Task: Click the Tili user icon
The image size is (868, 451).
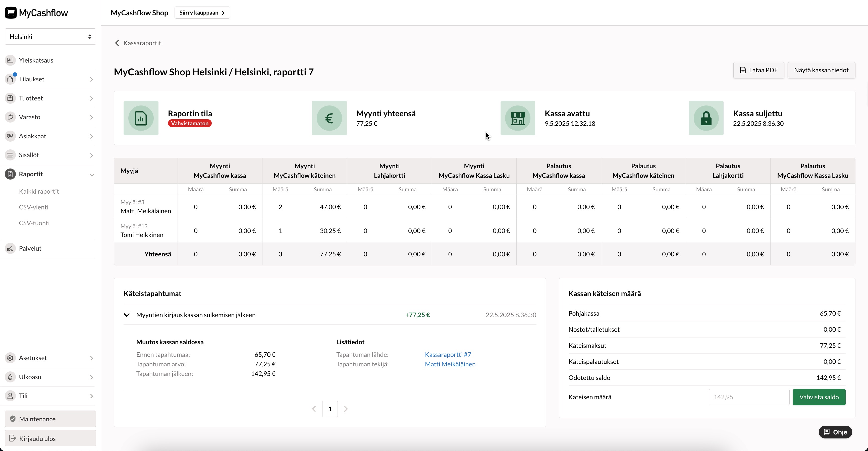Action: tap(11, 396)
